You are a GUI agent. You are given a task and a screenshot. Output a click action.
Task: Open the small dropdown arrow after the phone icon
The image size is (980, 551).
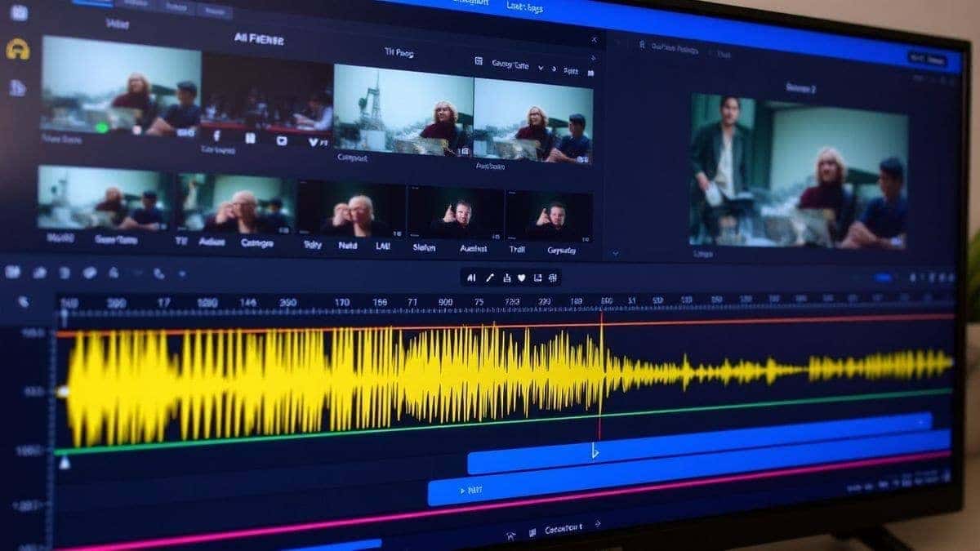181,274
